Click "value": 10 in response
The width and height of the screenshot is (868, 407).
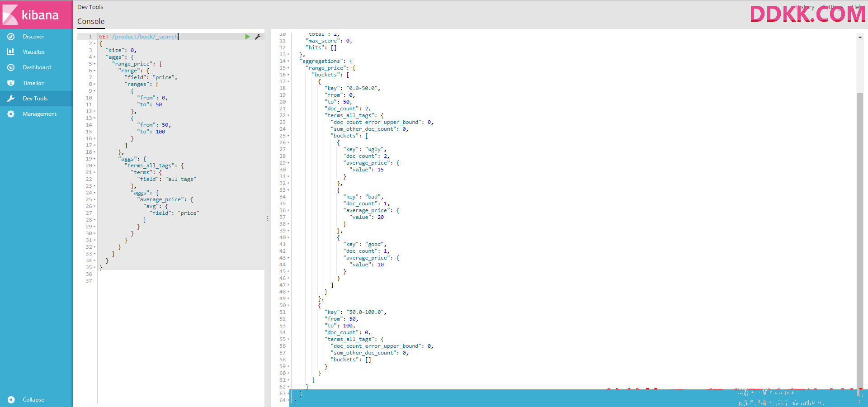[x=367, y=265]
